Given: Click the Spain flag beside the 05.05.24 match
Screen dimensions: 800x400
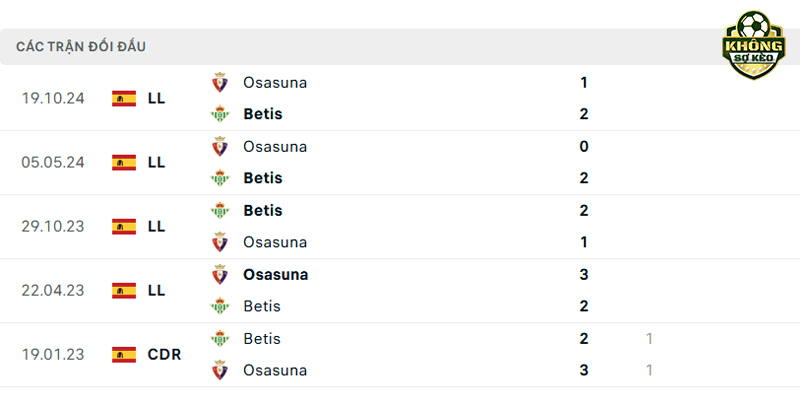Looking at the screenshot, I should (124, 162).
